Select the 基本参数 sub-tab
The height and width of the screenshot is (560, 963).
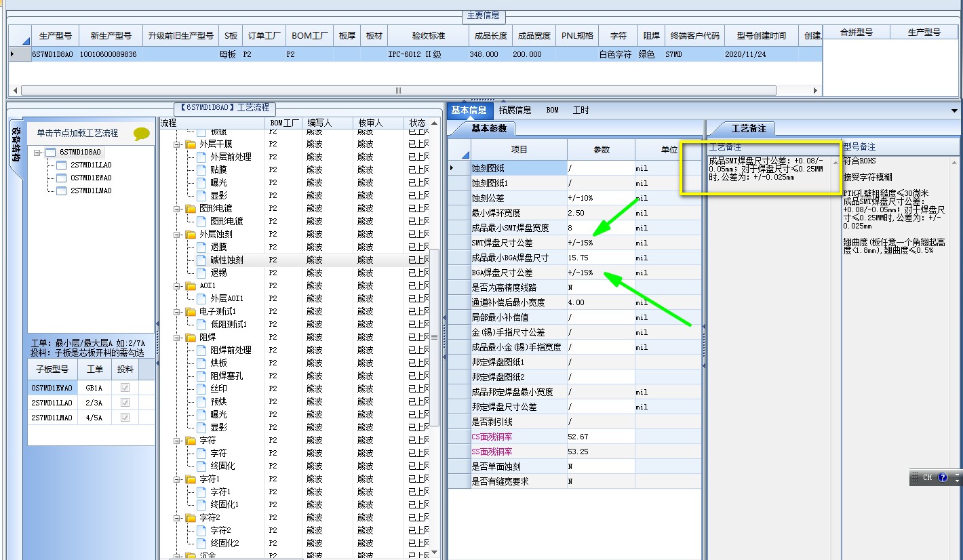tap(489, 128)
